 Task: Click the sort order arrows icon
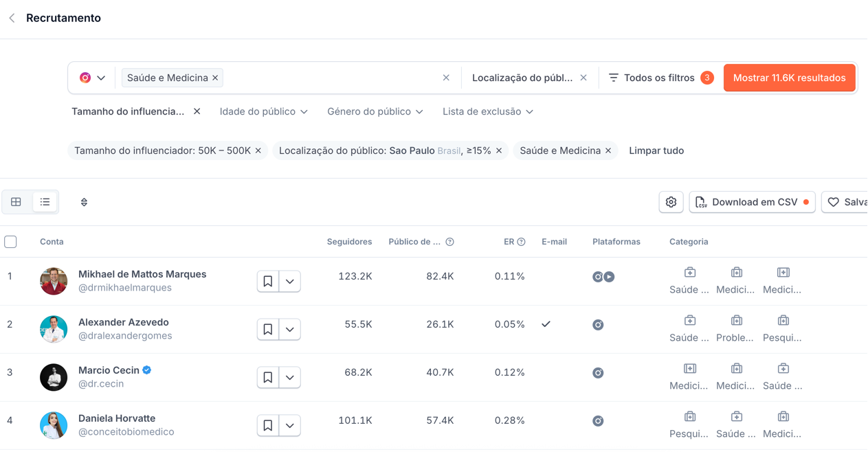(x=84, y=202)
